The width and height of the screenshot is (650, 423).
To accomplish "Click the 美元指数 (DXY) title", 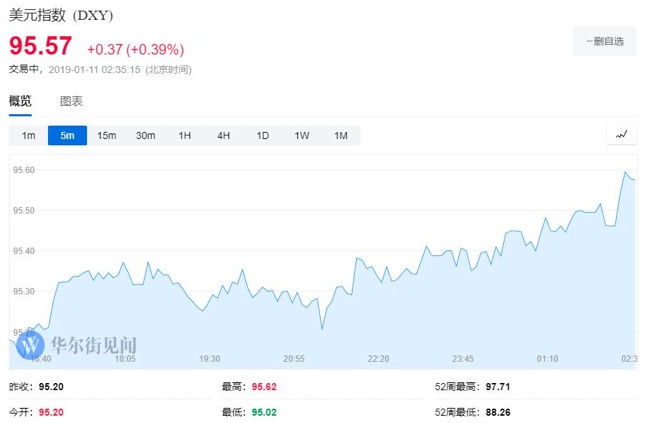I will point(62,17).
